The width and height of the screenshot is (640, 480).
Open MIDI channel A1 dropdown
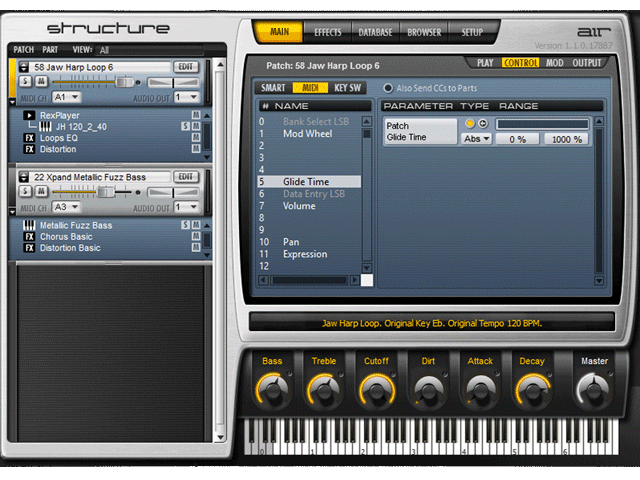point(67,97)
